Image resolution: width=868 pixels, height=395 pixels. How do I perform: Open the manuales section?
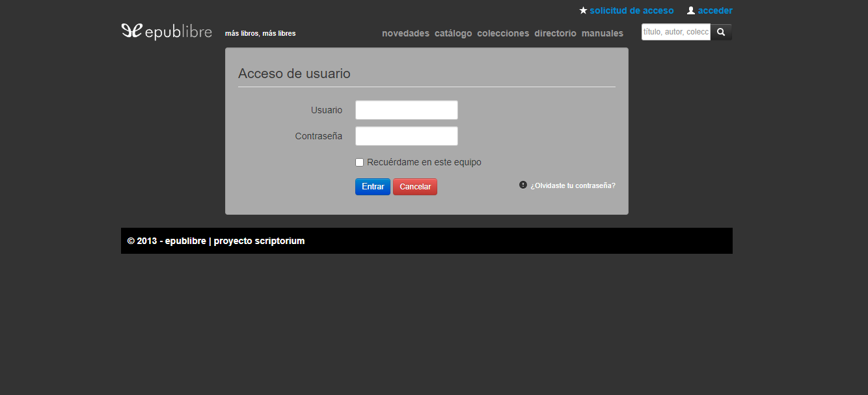coord(602,33)
